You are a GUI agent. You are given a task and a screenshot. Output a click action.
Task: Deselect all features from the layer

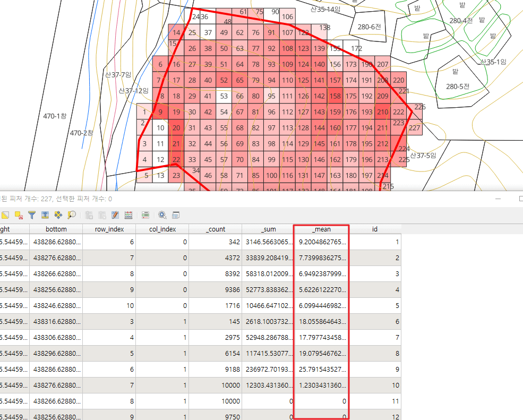point(20,215)
